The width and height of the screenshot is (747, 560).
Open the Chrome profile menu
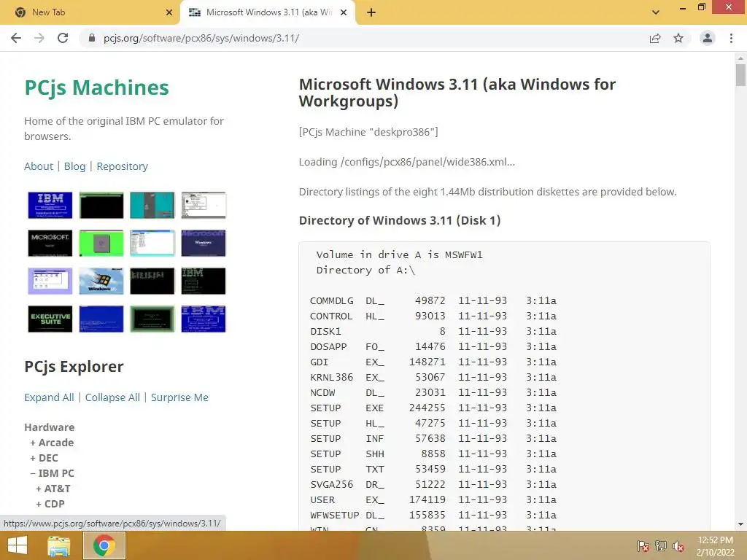coord(708,38)
